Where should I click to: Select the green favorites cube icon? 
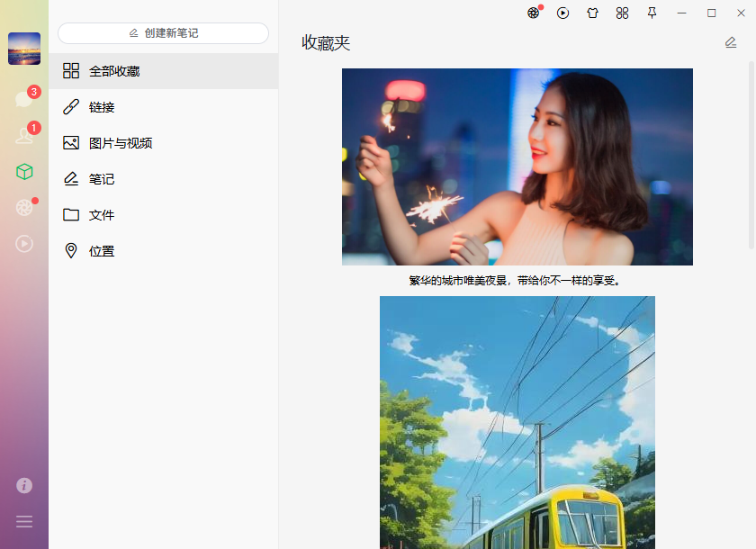[24, 172]
